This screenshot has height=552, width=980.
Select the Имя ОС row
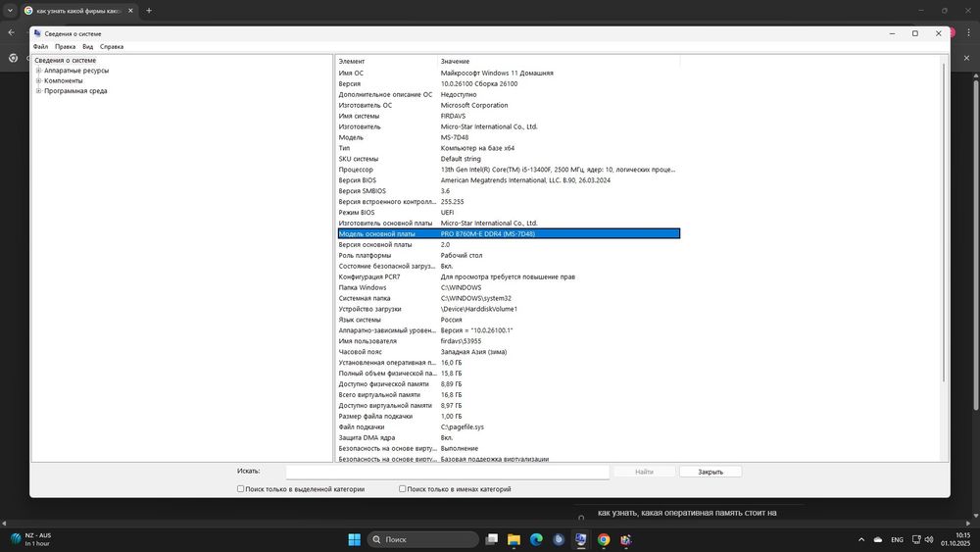tap(508, 74)
